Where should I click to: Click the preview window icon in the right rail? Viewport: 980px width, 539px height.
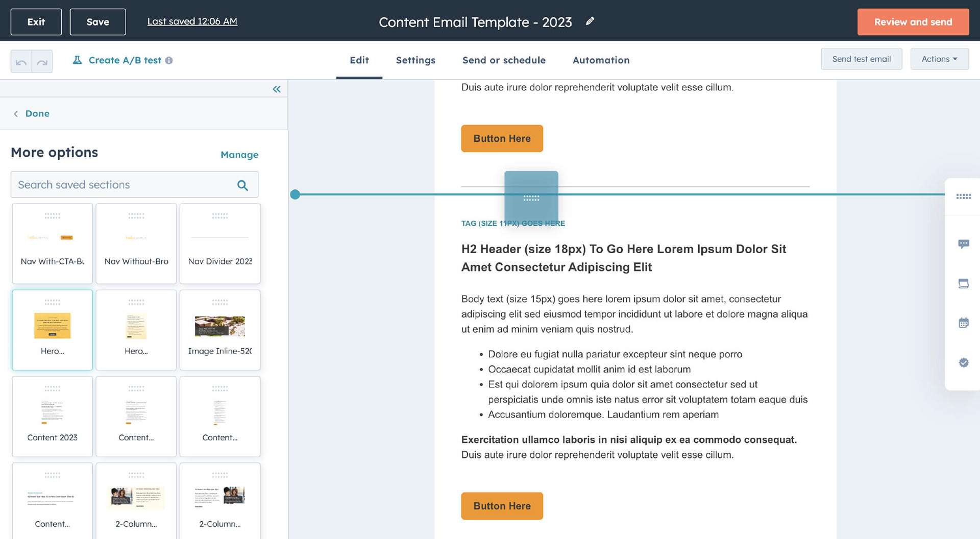click(963, 284)
